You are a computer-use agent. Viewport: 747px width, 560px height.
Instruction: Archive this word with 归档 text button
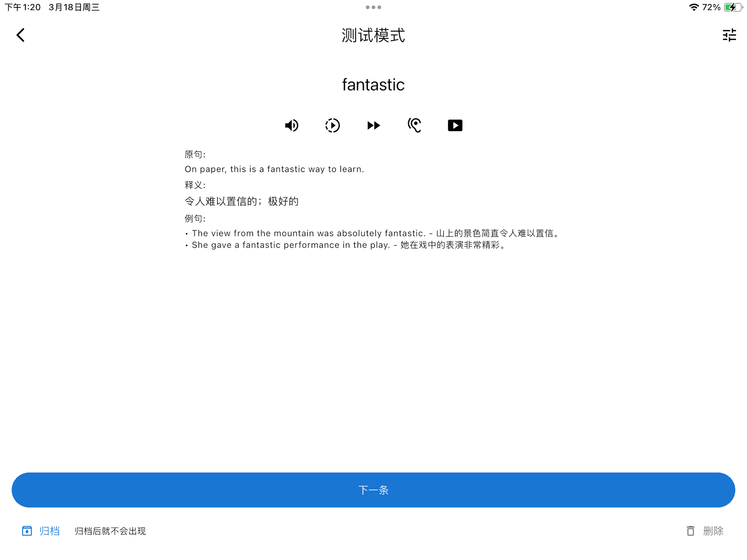49,531
